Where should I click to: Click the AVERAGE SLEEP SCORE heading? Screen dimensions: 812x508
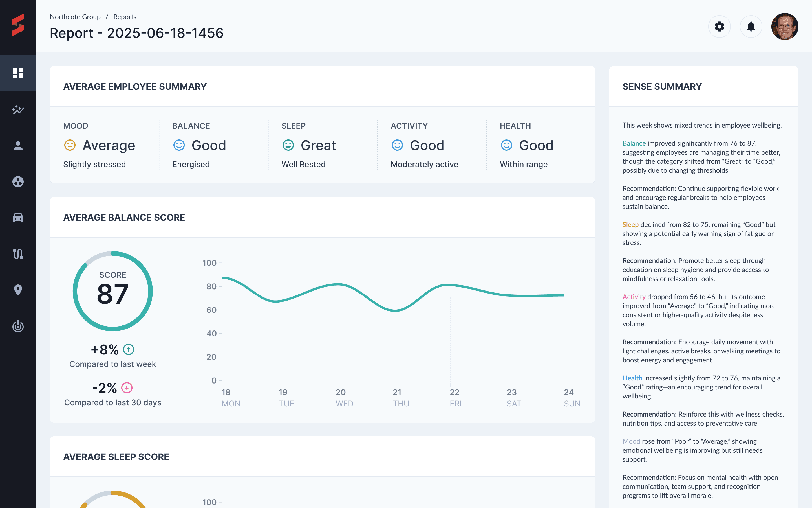(116, 457)
